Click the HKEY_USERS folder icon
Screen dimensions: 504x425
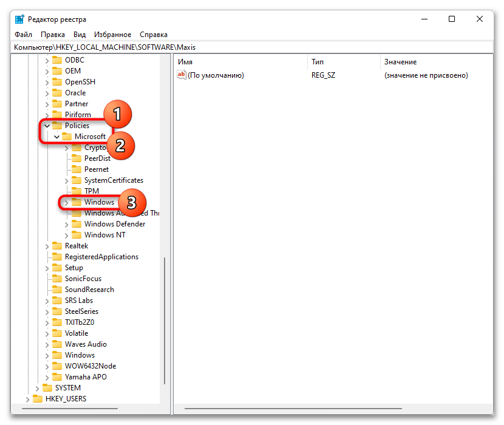pos(38,399)
